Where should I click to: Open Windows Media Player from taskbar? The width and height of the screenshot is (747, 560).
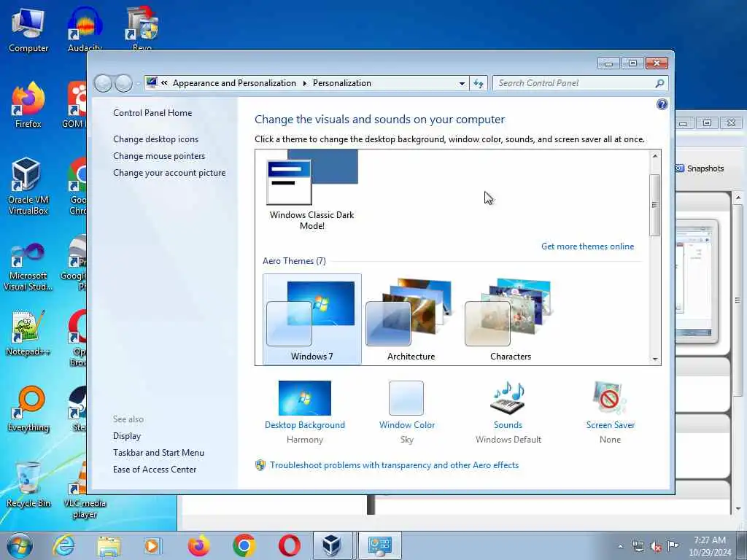[152, 545]
